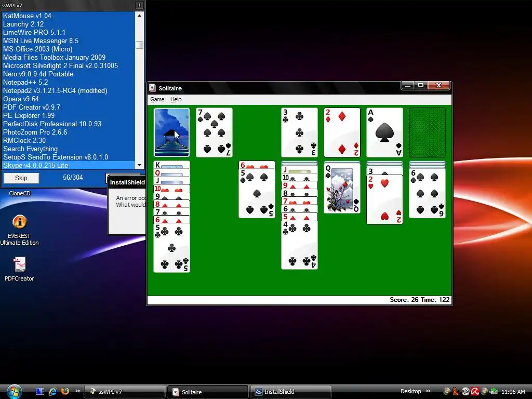This screenshot has width=532, height=399.
Task: Select the 5 of spades tableau card
Action: (257, 193)
